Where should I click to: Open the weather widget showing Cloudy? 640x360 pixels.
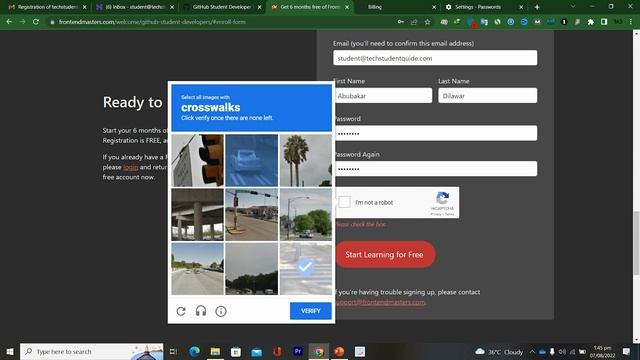coord(499,351)
